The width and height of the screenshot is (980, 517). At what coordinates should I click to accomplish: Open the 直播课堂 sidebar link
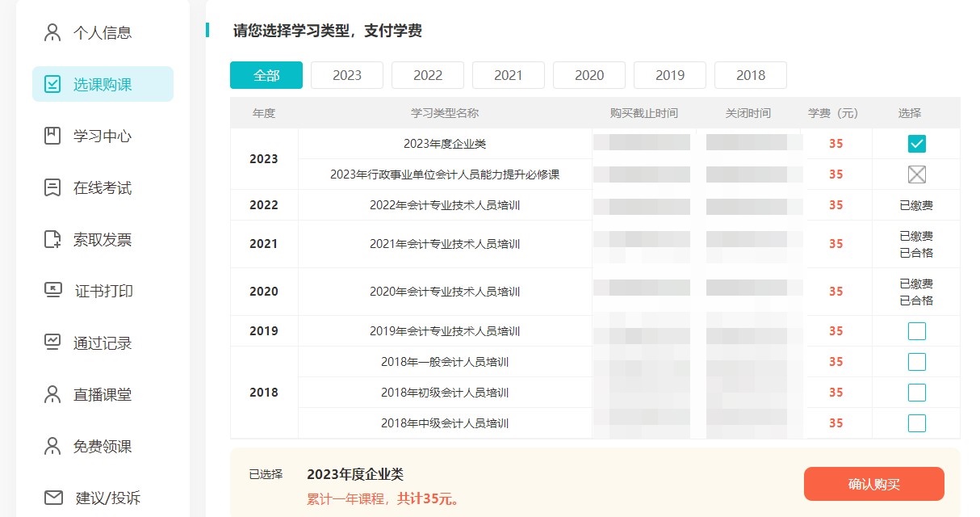pyautogui.click(x=102, y=395)
